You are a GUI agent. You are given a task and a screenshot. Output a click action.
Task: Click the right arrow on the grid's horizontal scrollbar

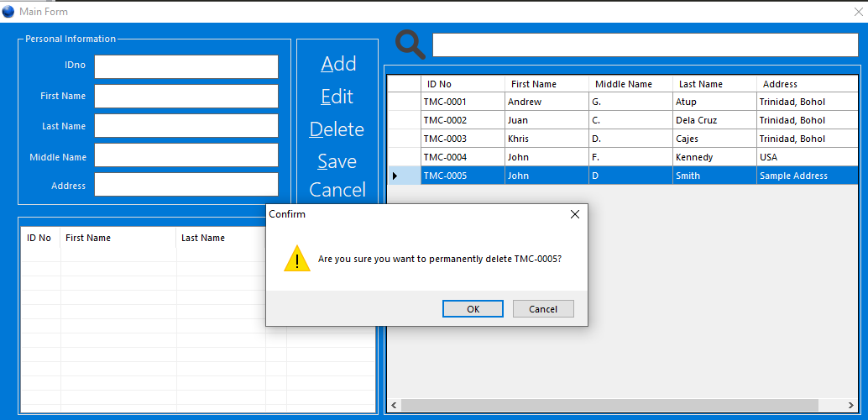point(851,405)
